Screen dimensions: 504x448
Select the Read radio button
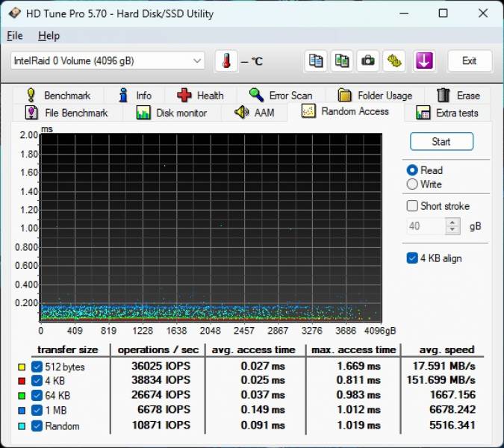pos(412,170)
